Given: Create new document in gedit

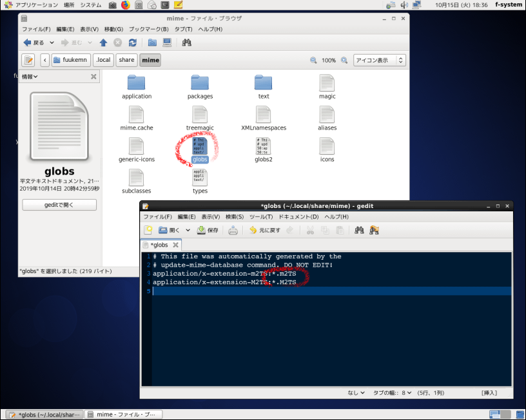Looking at the screenshot, I should point(148,230).
